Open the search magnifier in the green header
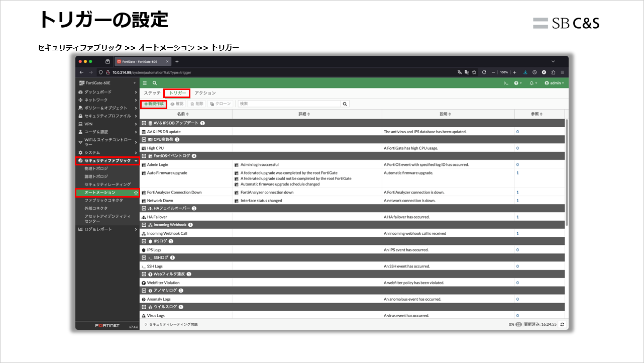 155,83
